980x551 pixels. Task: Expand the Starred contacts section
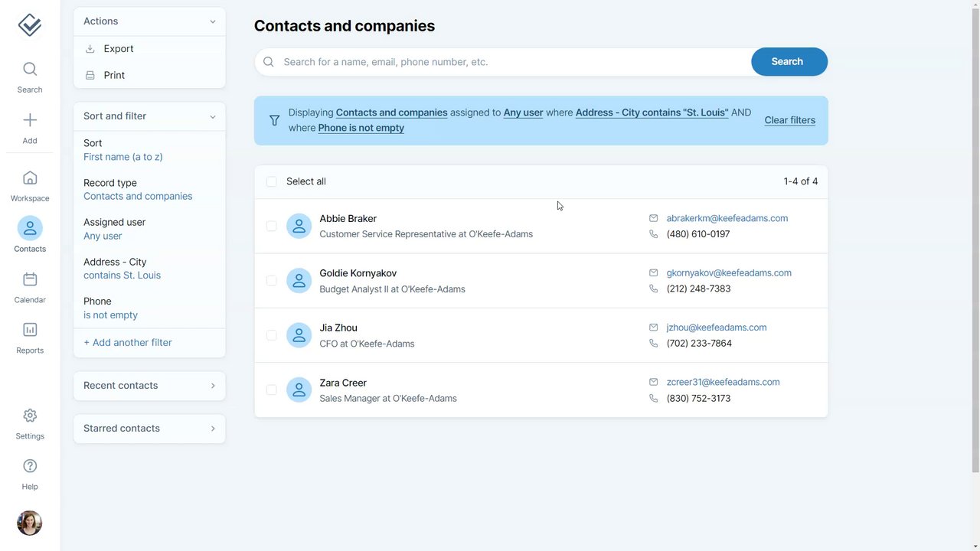[x=213, y=429]
